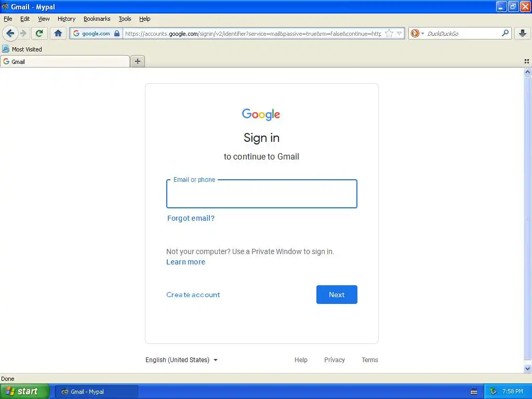Follow the Learn more link
The image size is (532, 399).
(185, 262)
